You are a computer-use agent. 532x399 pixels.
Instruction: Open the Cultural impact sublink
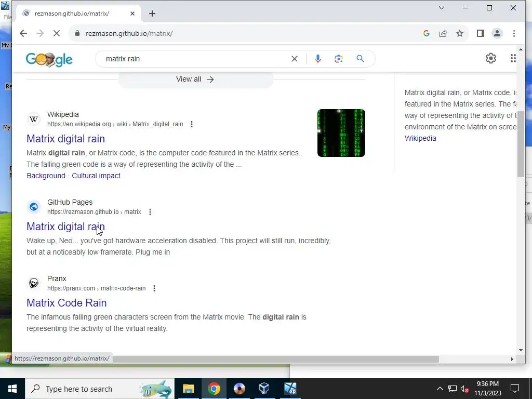[96, 176]
